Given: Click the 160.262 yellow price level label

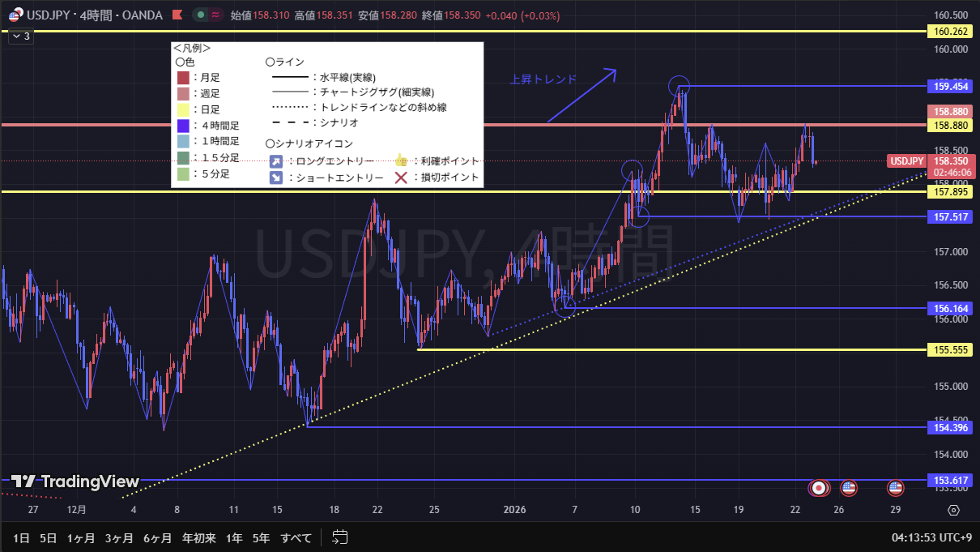Looking at the screenshot, I should [x=951, y=32].
